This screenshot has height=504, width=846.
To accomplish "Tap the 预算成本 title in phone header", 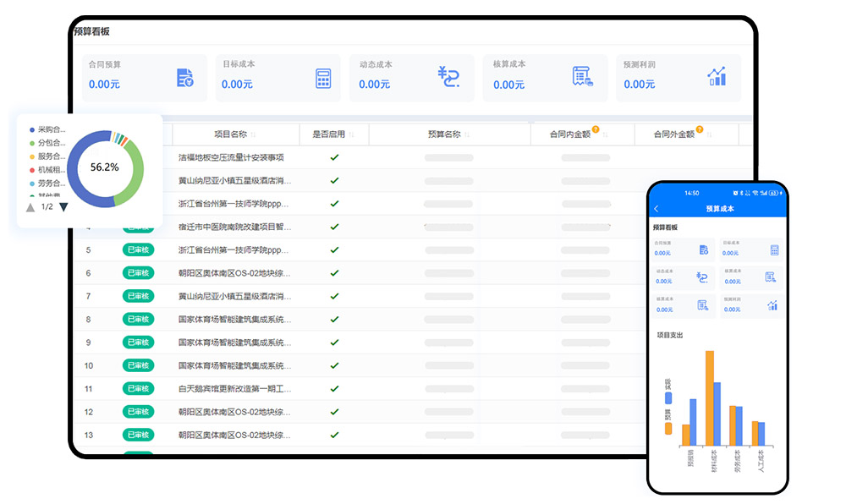I will pyautogui.click(x=720, y=209).
